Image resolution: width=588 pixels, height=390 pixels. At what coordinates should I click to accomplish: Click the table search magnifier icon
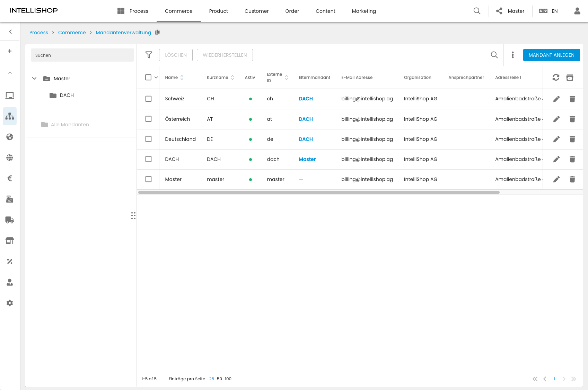pyautogui.click(x=494, y=55)
